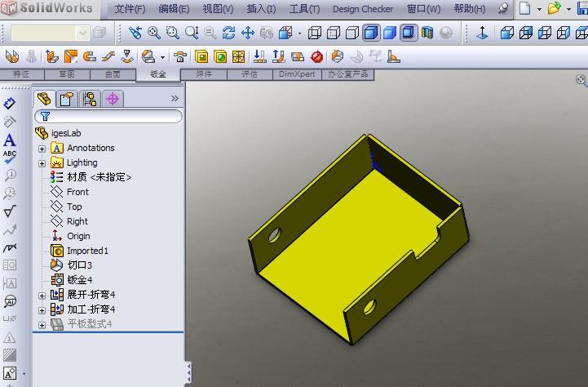Open the Standard Views cube icon
This screenshot has width=588, height=387.
tap(285, 33)
